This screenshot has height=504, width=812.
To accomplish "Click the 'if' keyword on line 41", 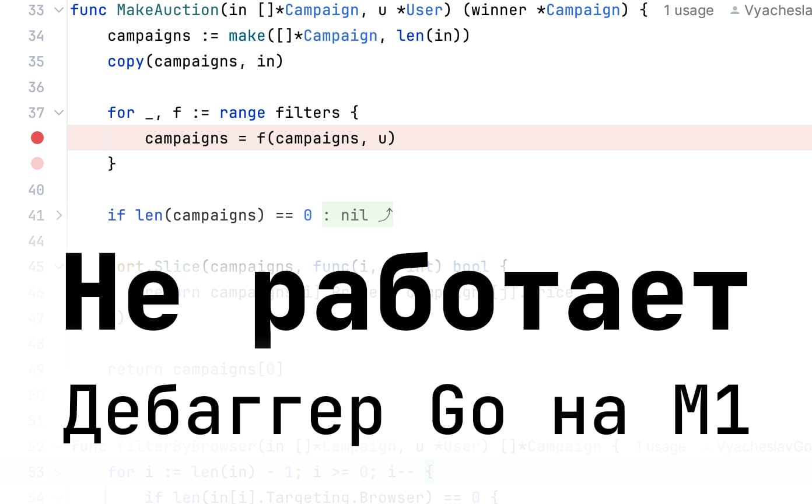I will tap(117, 215).
